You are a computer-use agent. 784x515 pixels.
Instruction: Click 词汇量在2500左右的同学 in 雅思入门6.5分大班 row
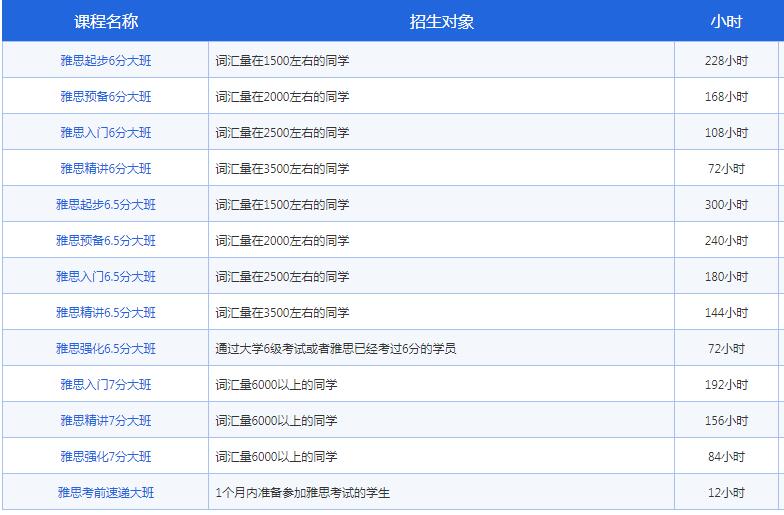[x=282, y=276]
